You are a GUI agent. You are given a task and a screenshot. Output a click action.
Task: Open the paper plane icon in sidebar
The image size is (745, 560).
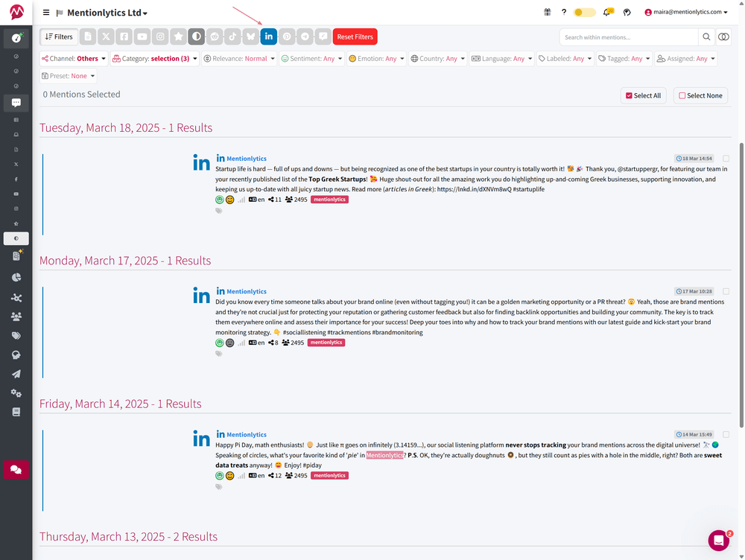16,374
